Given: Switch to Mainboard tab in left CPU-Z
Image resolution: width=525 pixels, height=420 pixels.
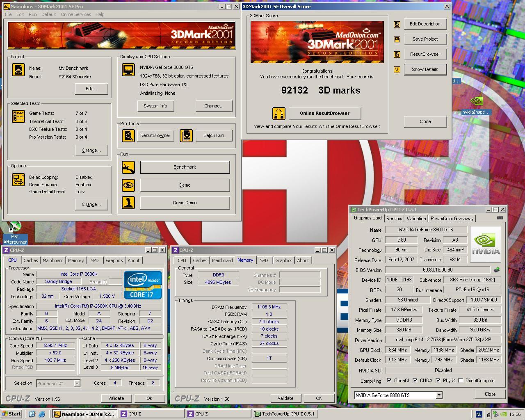Looking at the screenshot, I should 53,260.
